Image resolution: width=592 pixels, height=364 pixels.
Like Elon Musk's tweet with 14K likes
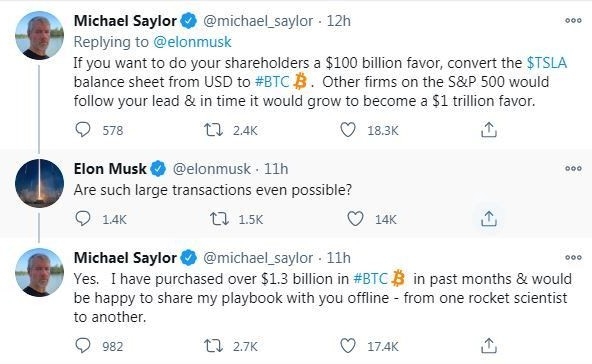(x=355, y=219)
